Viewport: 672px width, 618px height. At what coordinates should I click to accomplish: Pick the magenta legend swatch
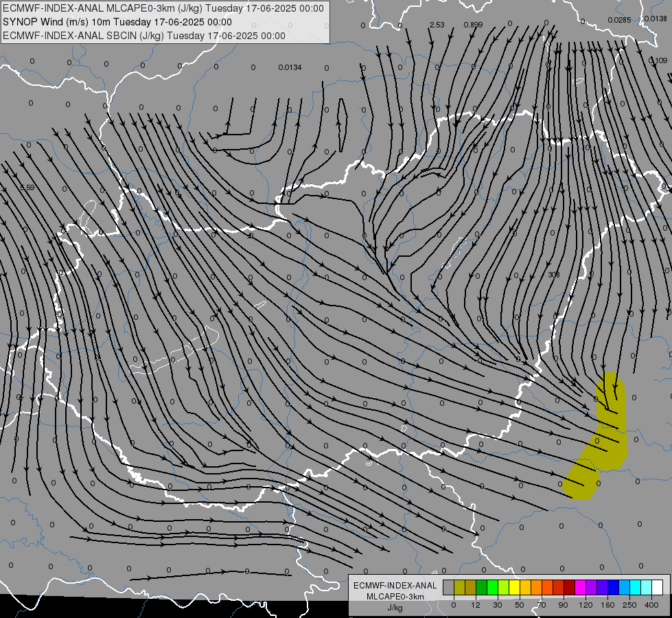(581, 588)
